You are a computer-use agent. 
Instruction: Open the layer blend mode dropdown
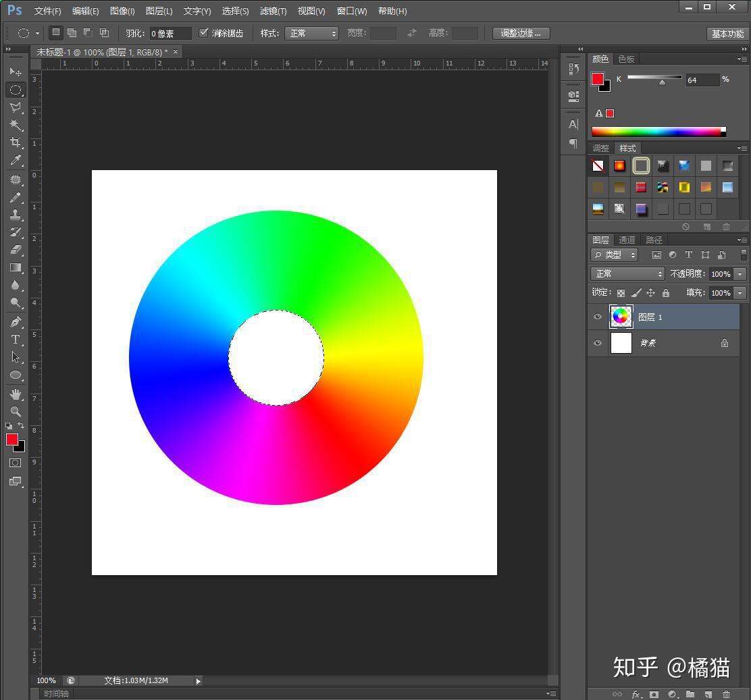coord(627,273)
